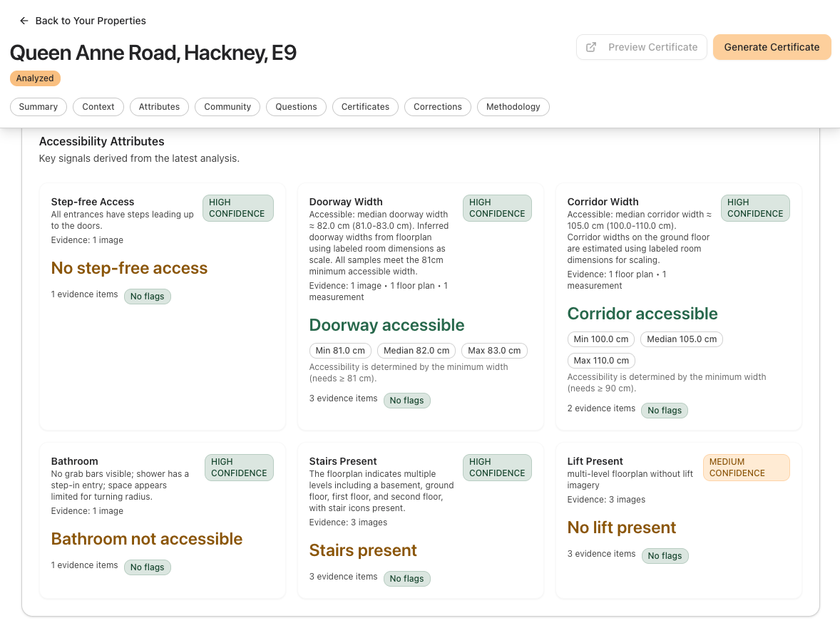Image resolution: width=840 pixels, height=628 pixels.
Task: Click the Analyzed status badge
Action: pyautogui.click(x=35, y=78)
